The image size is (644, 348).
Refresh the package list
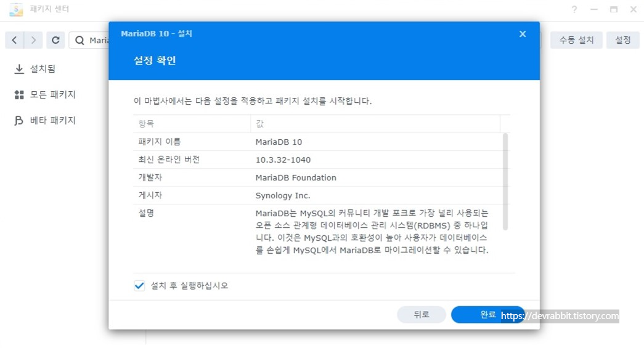[x=55, y=40]
